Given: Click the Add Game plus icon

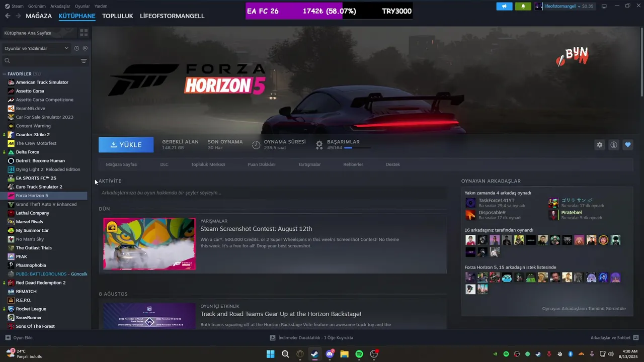Looking at the screenshot, I should [8, 338].
